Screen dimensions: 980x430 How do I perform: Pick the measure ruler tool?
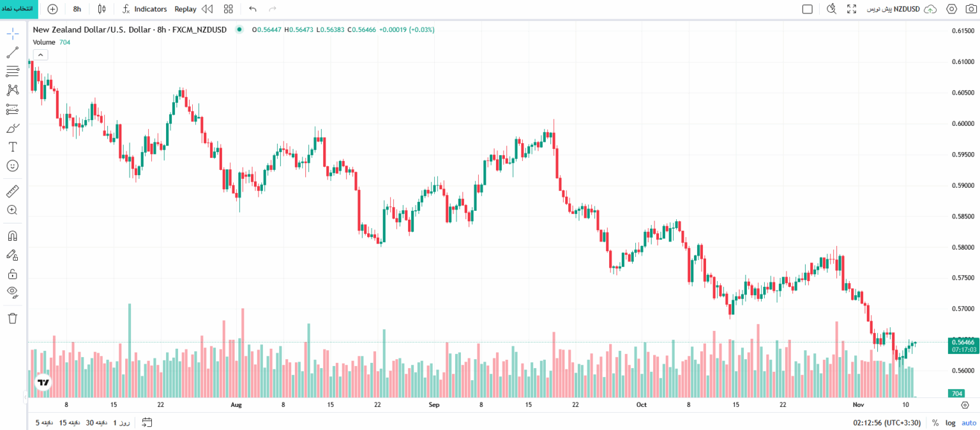pyautogui.click(x=12, y=191)
